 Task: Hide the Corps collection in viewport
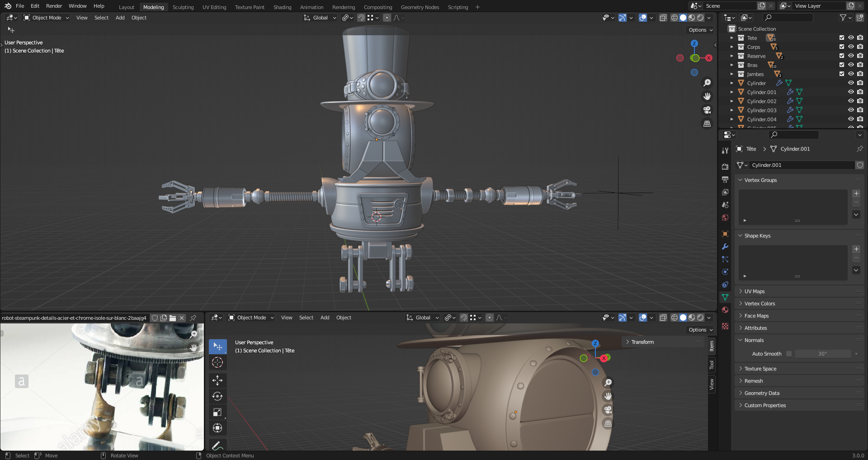(851, 47)
